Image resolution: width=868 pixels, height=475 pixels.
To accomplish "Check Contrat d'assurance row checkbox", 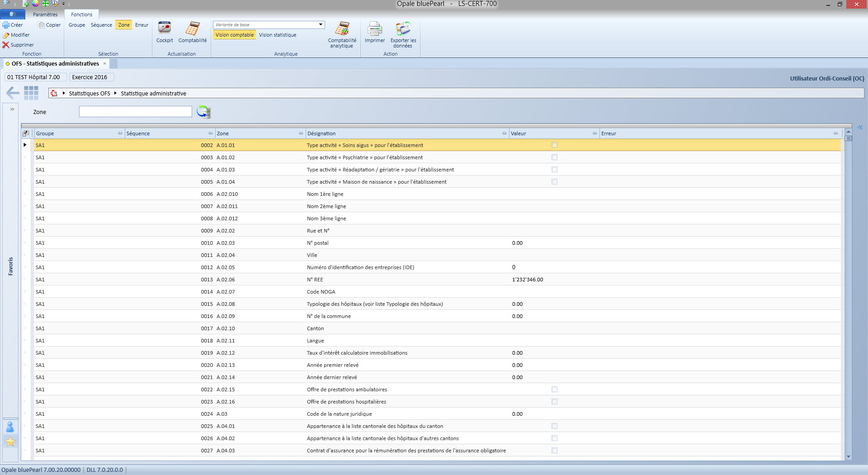I will coord(554,451).
